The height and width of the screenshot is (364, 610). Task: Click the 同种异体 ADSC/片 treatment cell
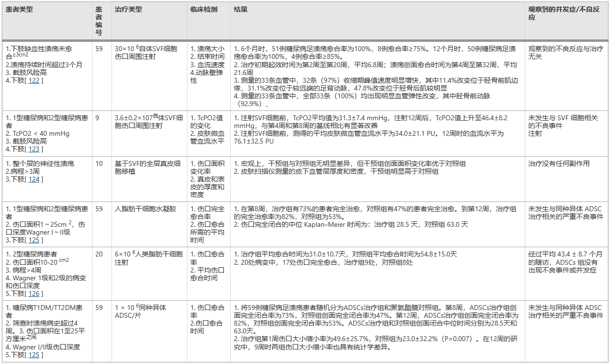141,311
